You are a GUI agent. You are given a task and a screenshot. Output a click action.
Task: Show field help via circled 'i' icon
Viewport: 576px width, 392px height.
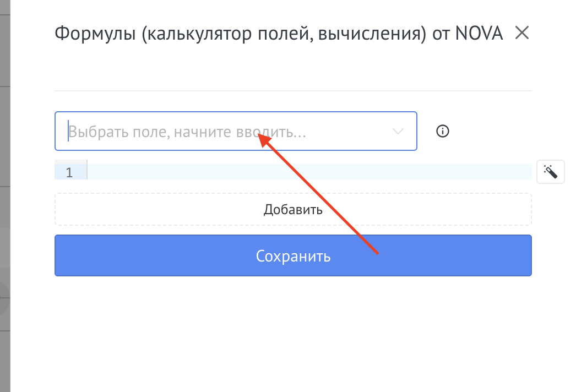(443, 131)
